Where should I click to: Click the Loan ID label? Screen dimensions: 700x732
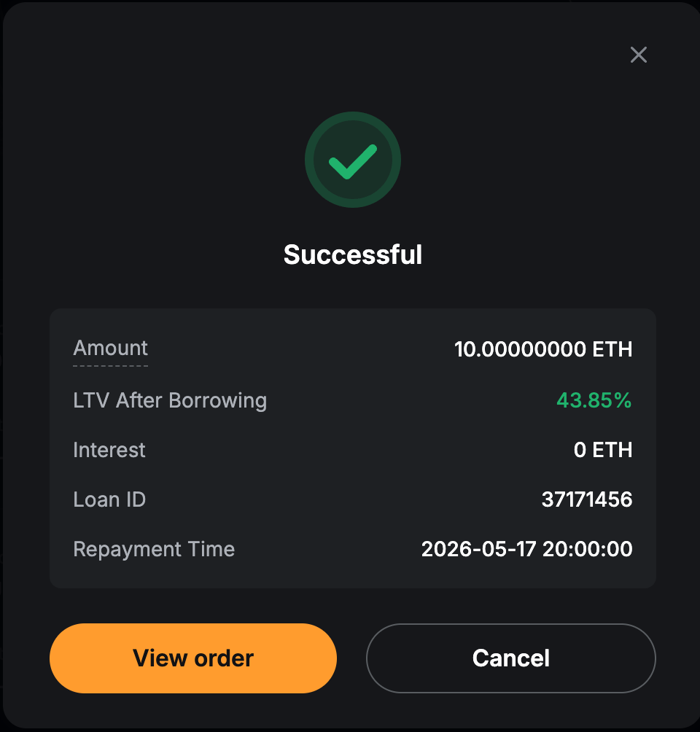109,499
